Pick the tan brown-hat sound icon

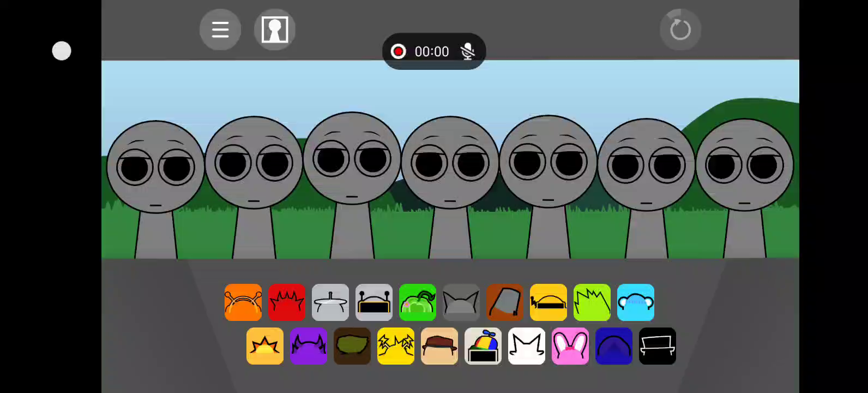[x=439, y=346]
